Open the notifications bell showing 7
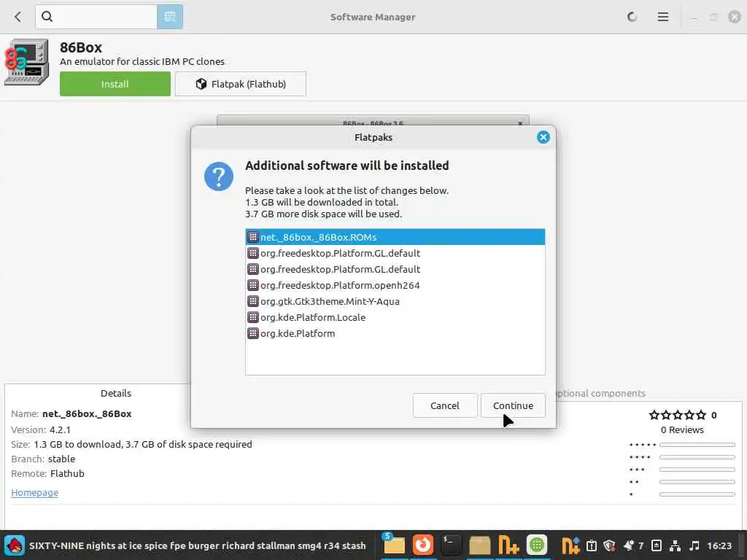Viewport: 747px width, 560px height. tap(634, 545)
